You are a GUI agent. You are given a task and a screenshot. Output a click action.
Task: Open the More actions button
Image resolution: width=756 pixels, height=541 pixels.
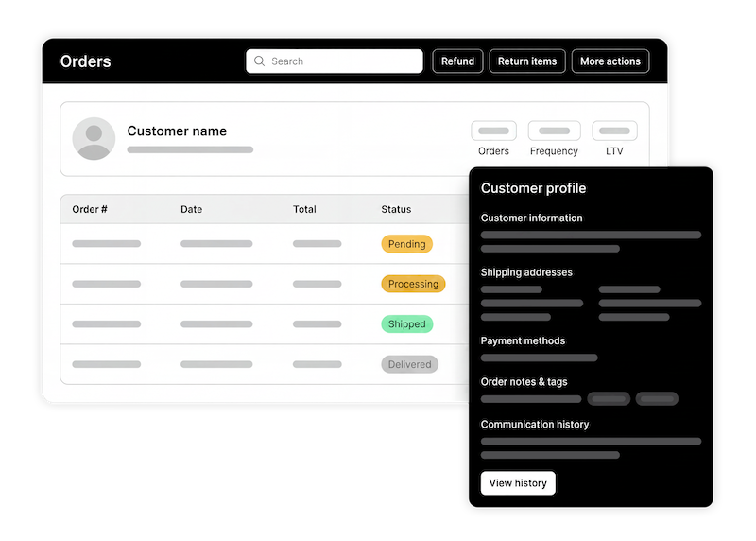610,61
